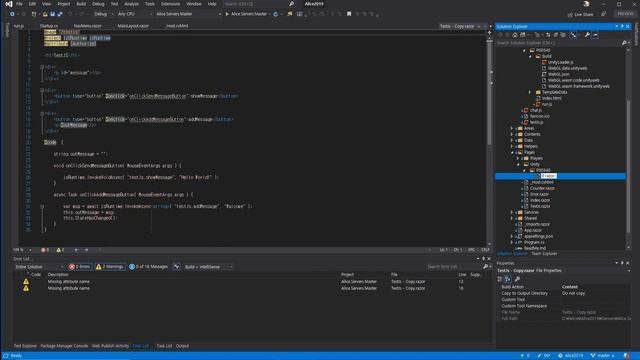Image resolution: width=640 pixels, height=360 pixels.
Task: Click the Properties panel Property Pages wrench icon
Action: (x=518, y=279)
